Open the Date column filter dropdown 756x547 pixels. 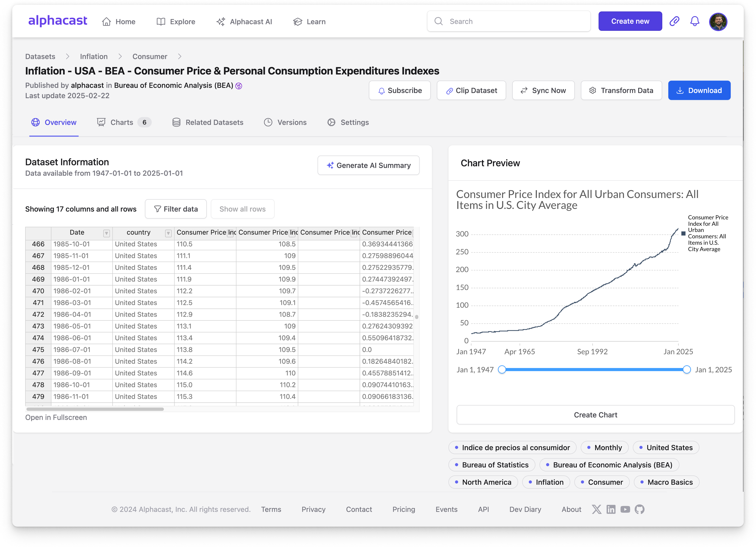106,233
